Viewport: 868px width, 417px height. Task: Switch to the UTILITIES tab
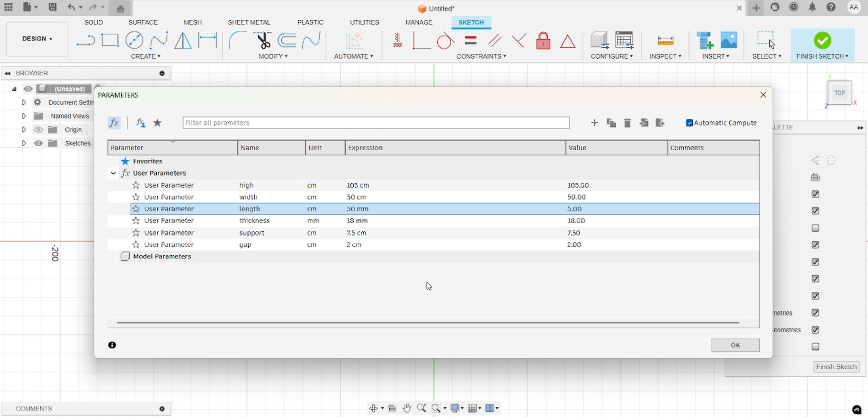(365, 22)
